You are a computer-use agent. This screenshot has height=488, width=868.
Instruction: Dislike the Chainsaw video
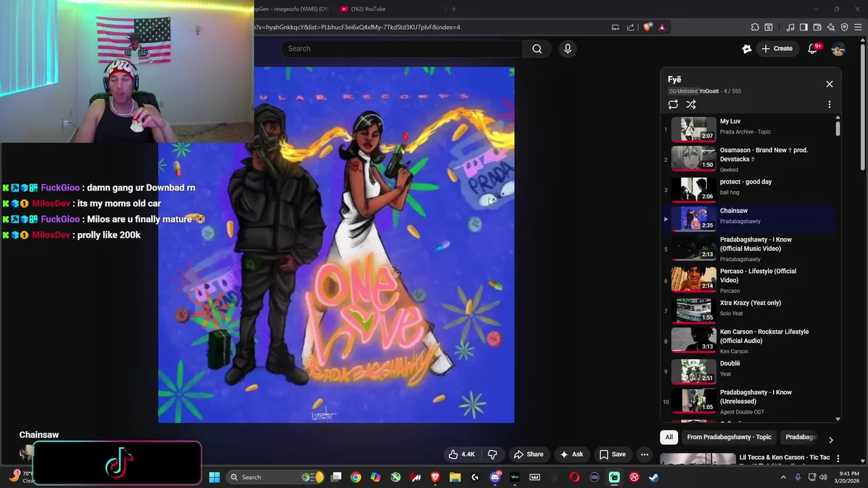493,454
